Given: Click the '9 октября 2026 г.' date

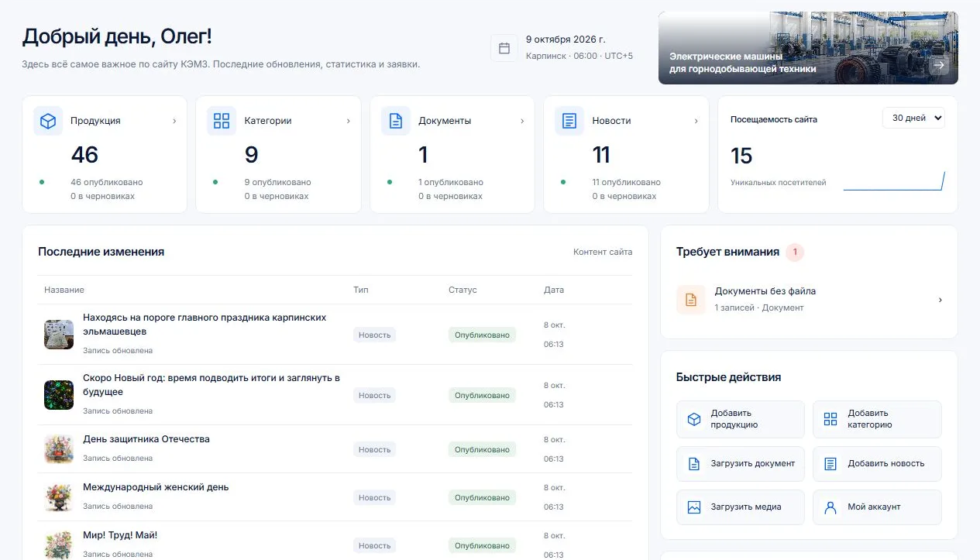Looking at the screenshot, I should pos(566,39).
